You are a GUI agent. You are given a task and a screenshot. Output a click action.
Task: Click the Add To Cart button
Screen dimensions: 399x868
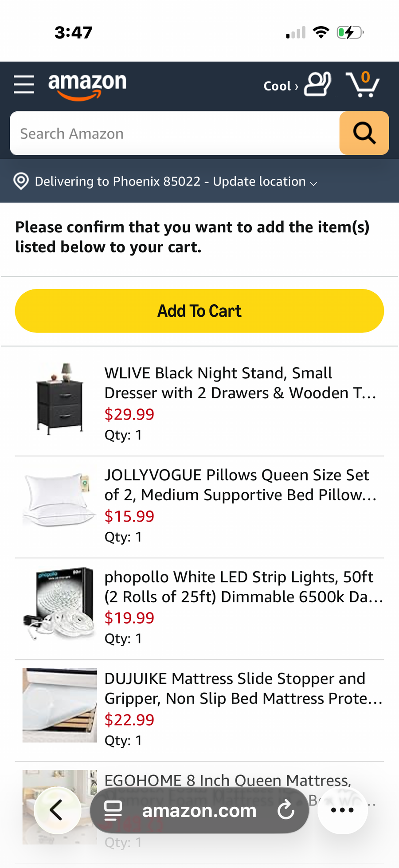tap(199, 311)
